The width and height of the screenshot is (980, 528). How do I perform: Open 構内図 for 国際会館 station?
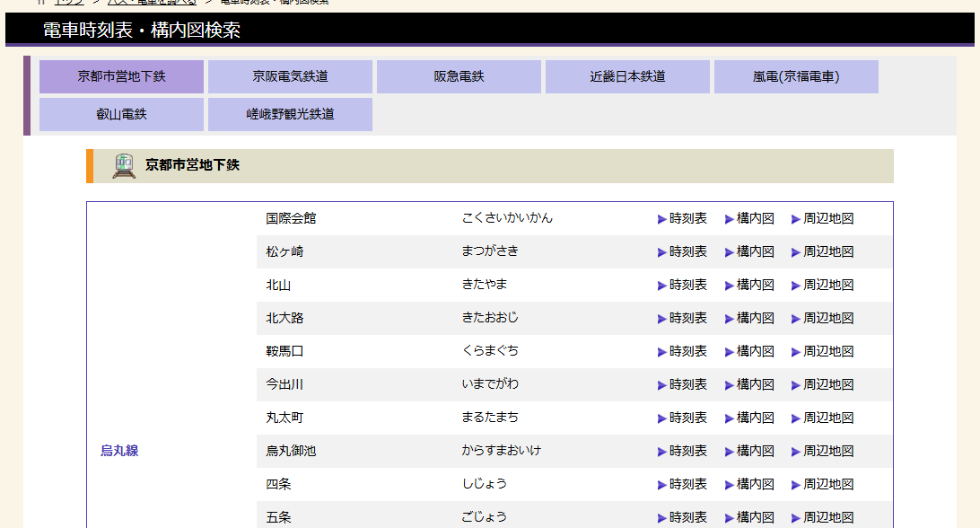tap(749, 218)
